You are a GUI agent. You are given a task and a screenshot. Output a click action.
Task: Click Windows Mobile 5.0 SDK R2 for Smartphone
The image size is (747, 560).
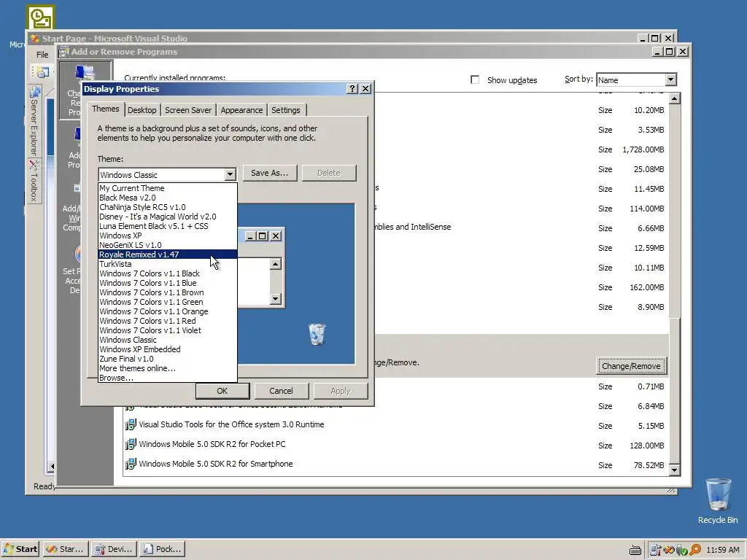tap(216, 464)
